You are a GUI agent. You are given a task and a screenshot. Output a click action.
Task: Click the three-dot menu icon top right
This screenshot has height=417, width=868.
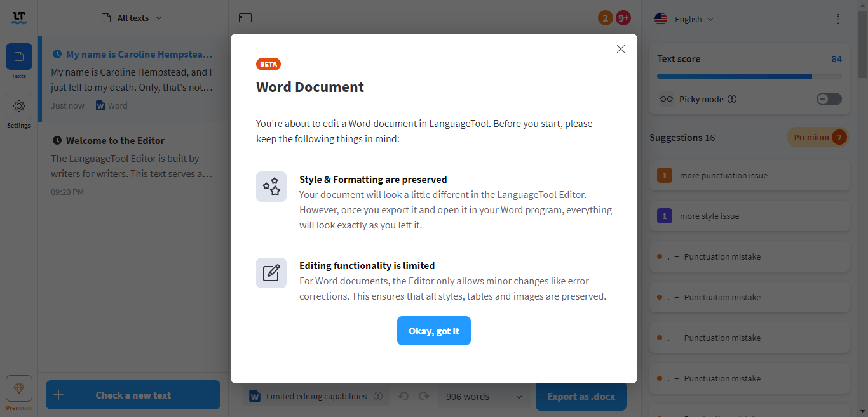837,19
